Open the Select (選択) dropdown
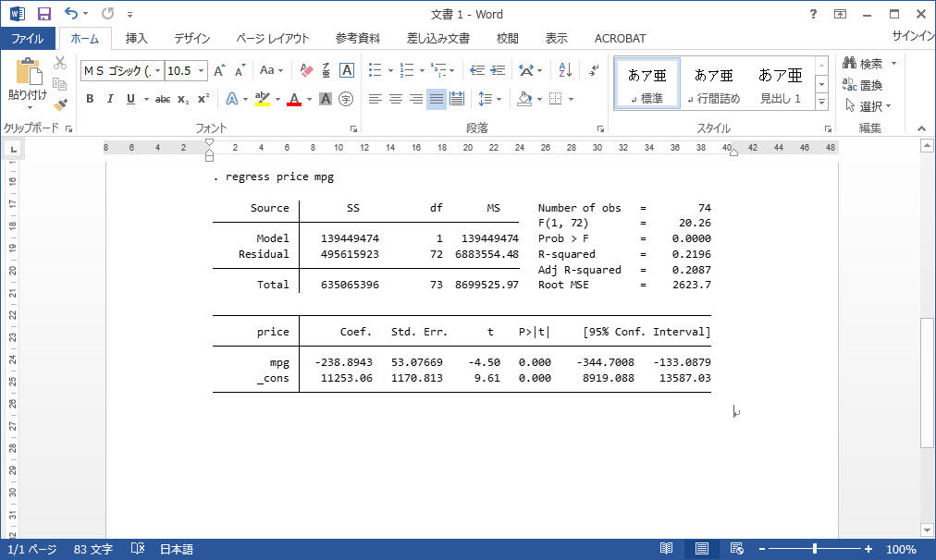Screen dimensions: 936x560 [x=868, y=106]
